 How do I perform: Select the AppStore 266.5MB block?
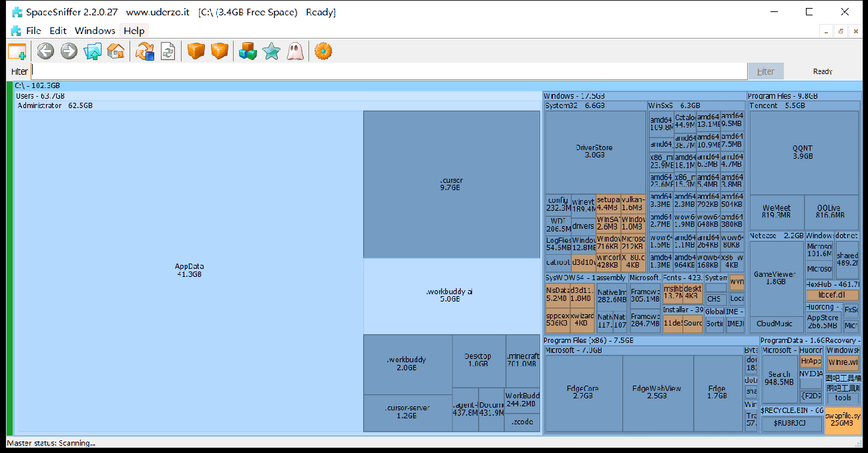pyautogui.click(x=823, y=322)
